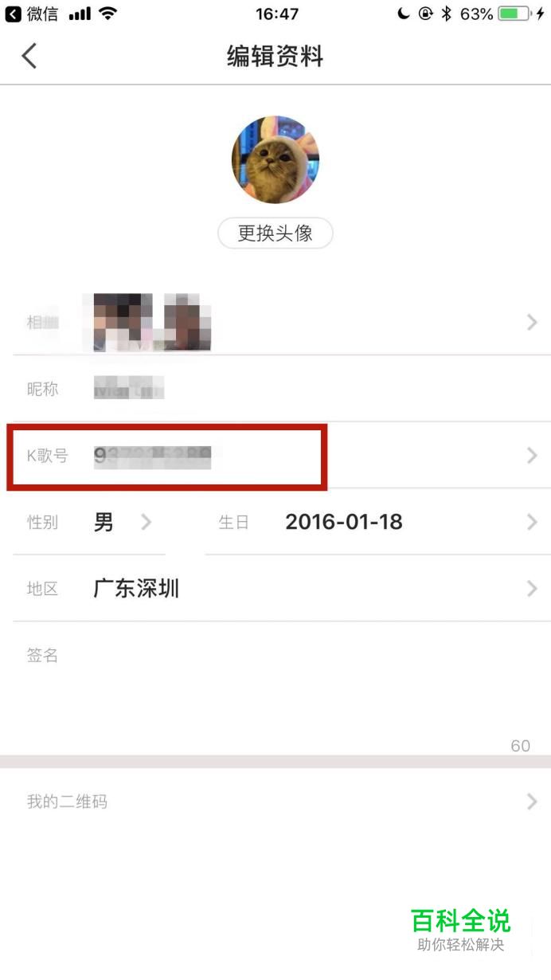
Task: Tap the region value 广东深圳
Action: 136,589
